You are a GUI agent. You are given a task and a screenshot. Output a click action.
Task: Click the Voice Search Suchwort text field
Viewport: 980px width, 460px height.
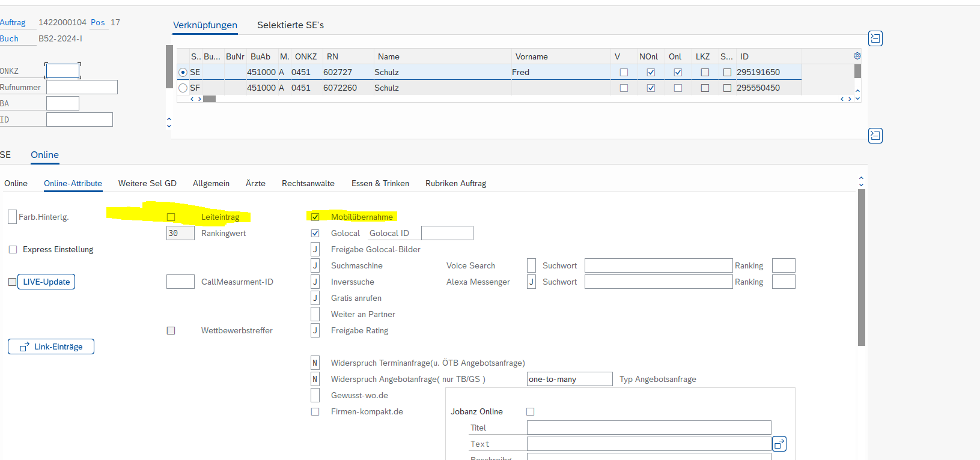point(659,265)
